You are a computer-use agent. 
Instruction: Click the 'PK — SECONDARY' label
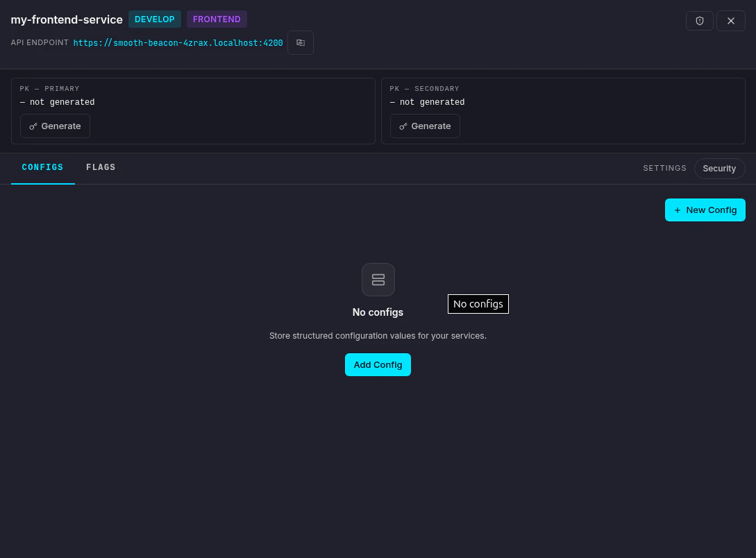click(x=424, y=89)
